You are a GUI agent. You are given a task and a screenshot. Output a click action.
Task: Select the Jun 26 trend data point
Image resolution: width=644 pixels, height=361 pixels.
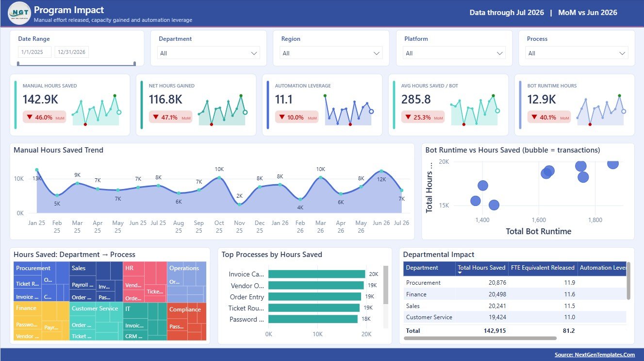pyautogui.click(x=381, y=171)
